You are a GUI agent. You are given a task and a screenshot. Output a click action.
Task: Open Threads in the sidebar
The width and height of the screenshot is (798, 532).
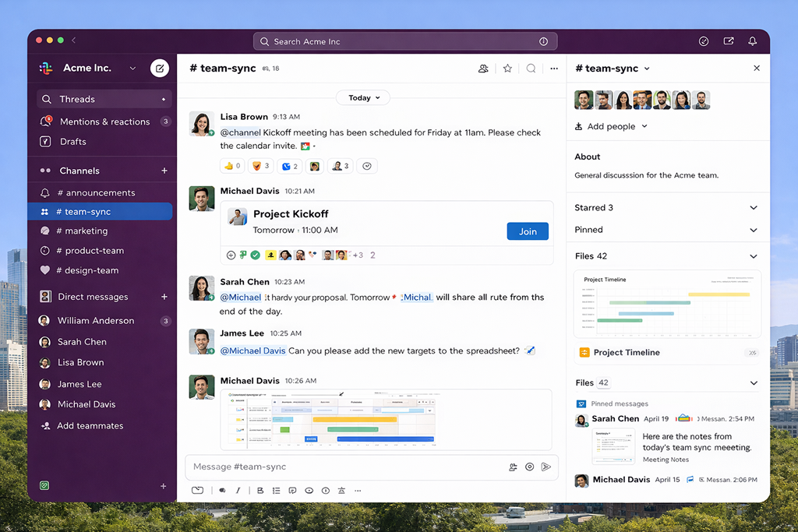77,100
